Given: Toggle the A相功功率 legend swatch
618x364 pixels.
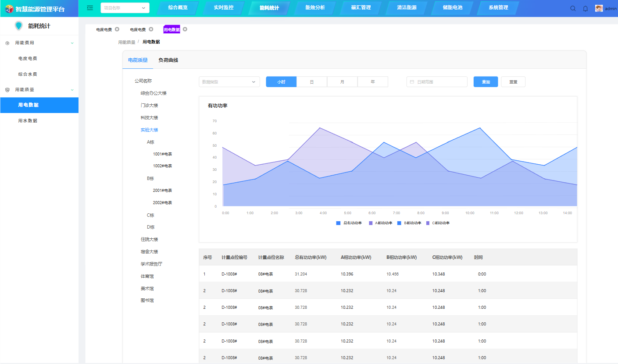Looking at the screenshot, I should [371, 223].
